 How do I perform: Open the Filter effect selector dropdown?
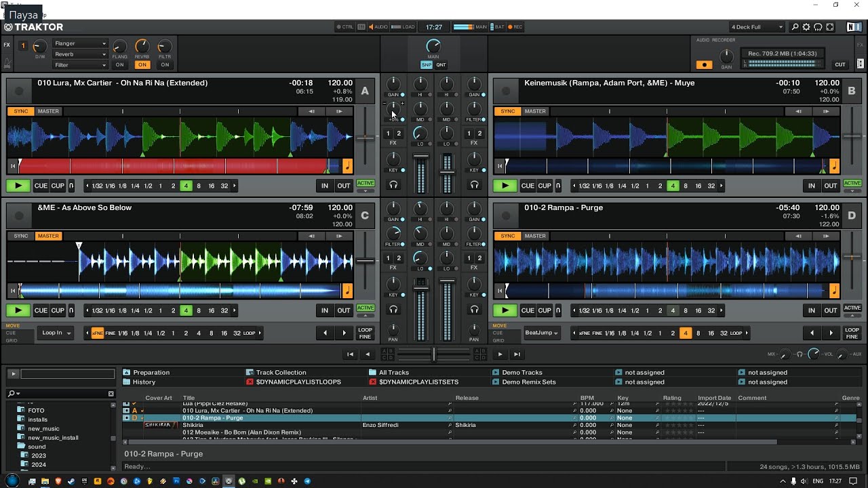(80, 65)
